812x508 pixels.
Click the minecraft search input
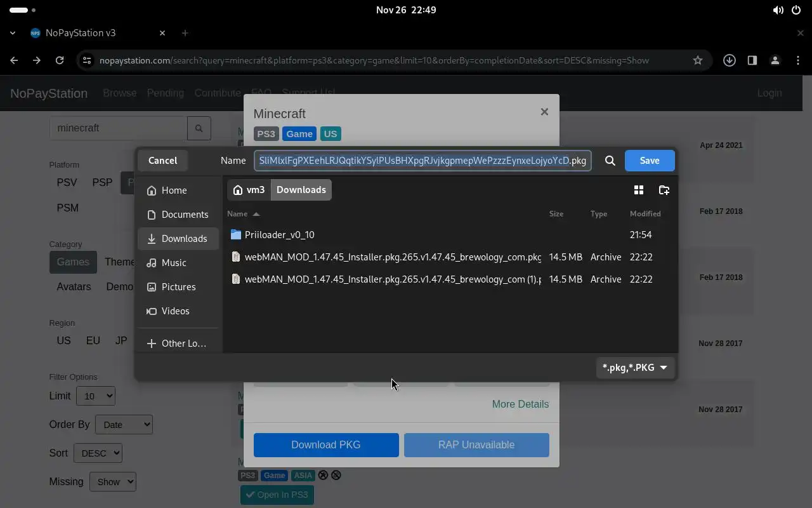point(118,128)
